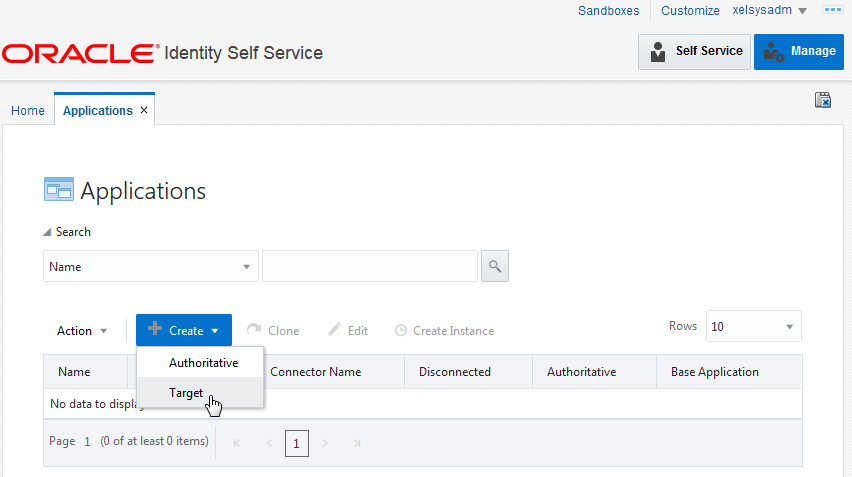Collapse the Search section triangle
The image size is (852, 477).
point(47,232)
